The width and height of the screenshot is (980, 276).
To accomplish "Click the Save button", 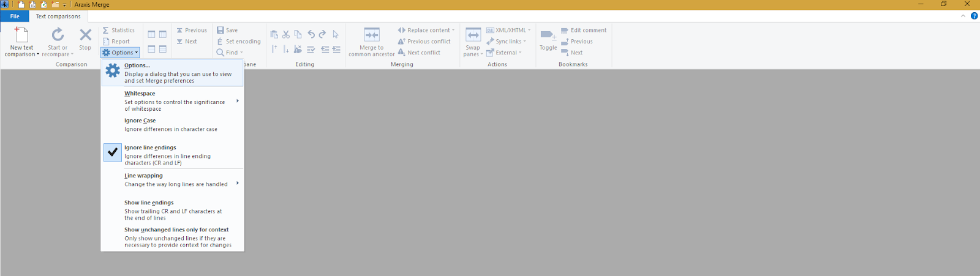I will (x=227, y=30).
